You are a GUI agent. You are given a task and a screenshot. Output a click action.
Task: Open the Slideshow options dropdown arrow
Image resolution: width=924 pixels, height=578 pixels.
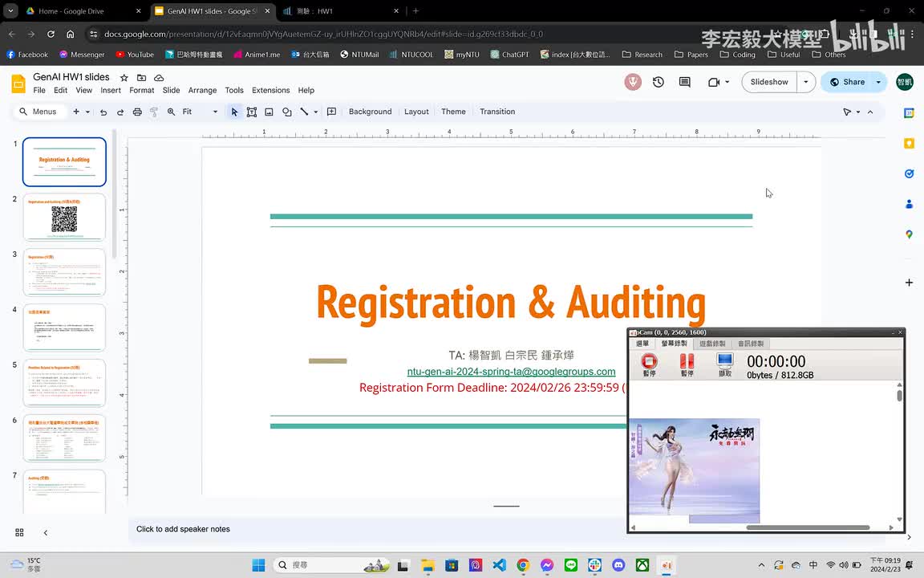pos(805,82)
